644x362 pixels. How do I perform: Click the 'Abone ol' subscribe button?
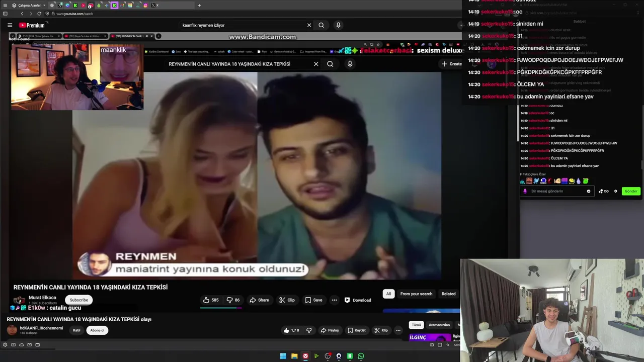(97, 330)
